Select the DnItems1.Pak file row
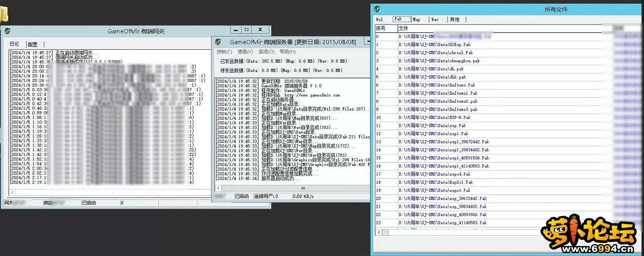 (488, 93)
